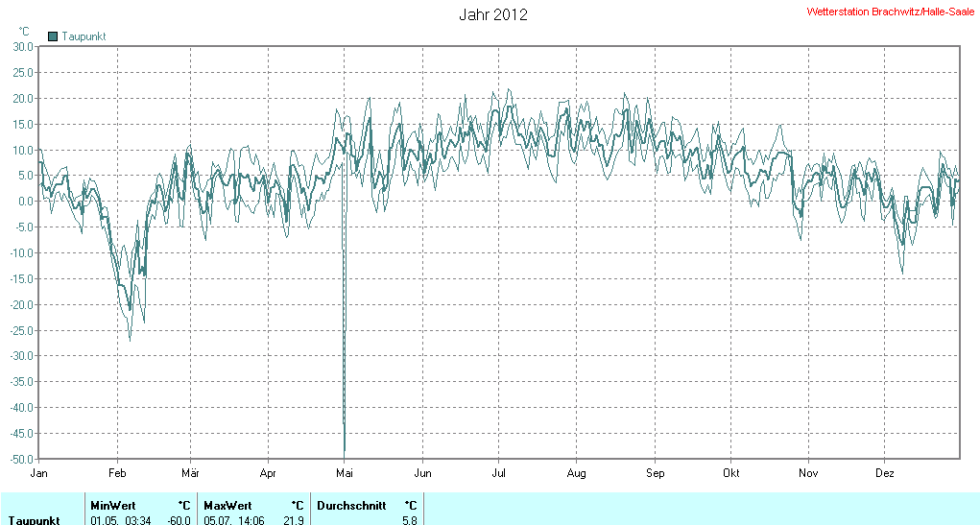Screen dimensions: 980x525
Task: Click the MinWert column header
Action: [x=112, y=505]
